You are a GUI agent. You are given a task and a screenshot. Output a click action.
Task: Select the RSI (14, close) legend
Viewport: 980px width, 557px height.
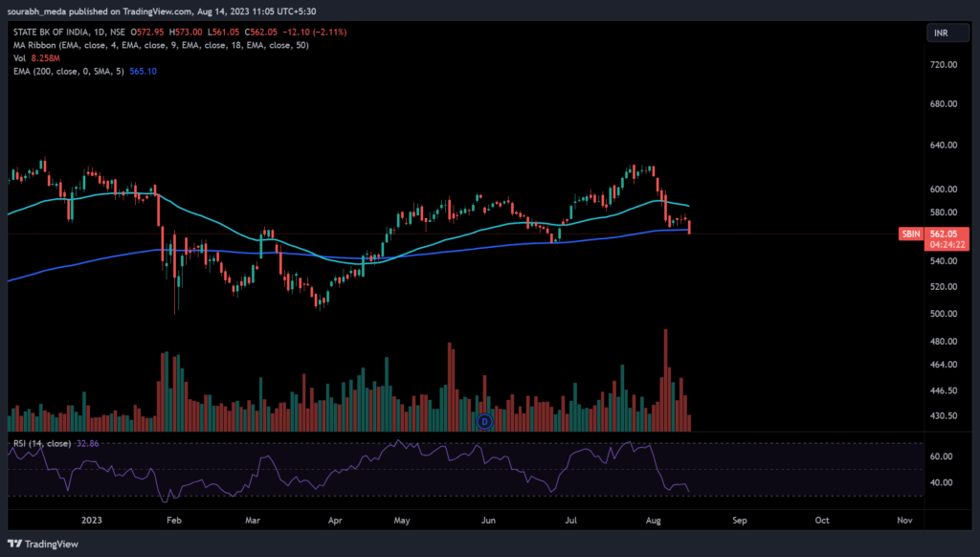point(42,443)
